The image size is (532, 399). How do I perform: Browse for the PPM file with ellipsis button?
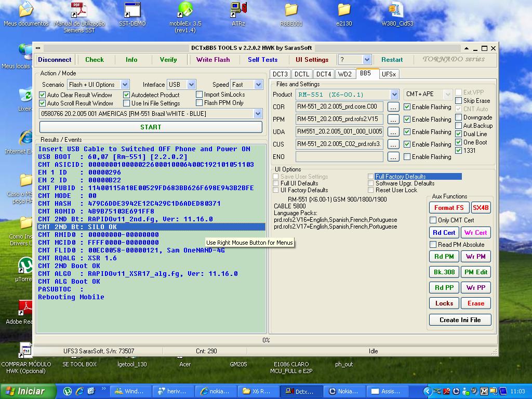coord(393,119)
